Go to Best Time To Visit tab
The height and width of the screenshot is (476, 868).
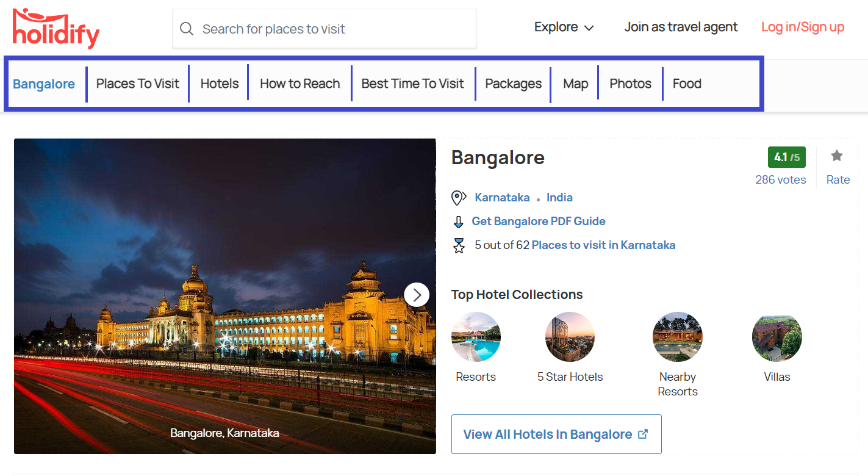pos(413,84)
